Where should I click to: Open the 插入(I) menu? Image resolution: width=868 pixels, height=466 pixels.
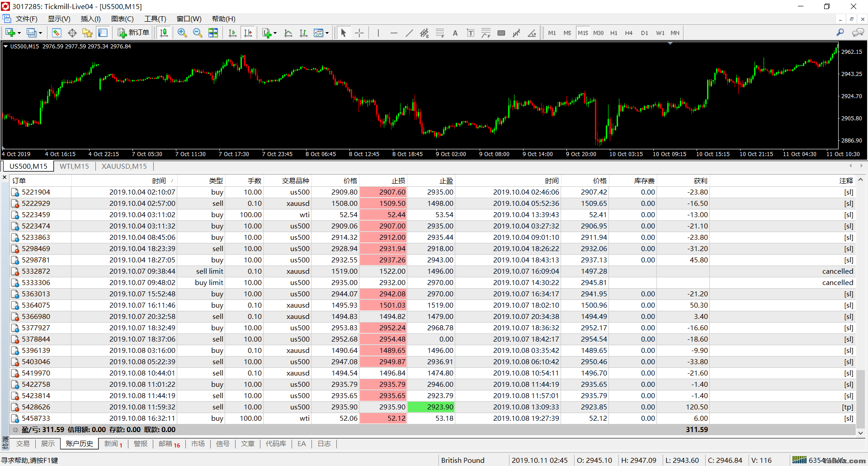coord(90,19)
